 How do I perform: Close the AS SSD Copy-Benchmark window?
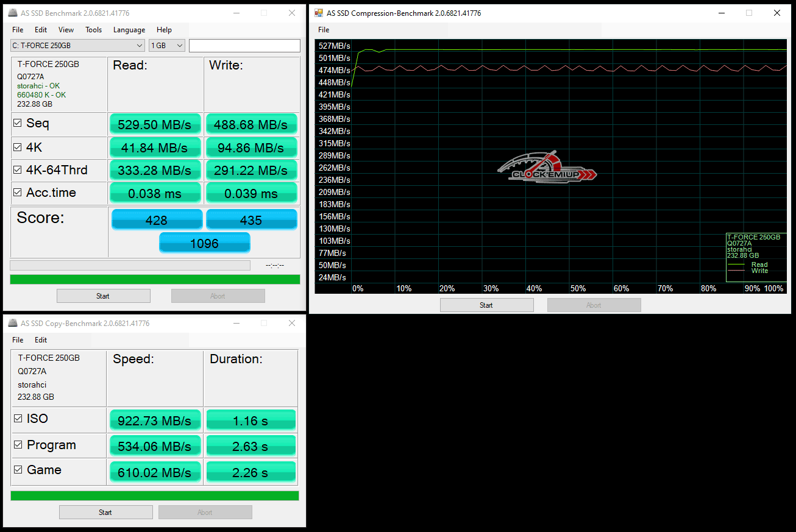[x=292, y=323]
